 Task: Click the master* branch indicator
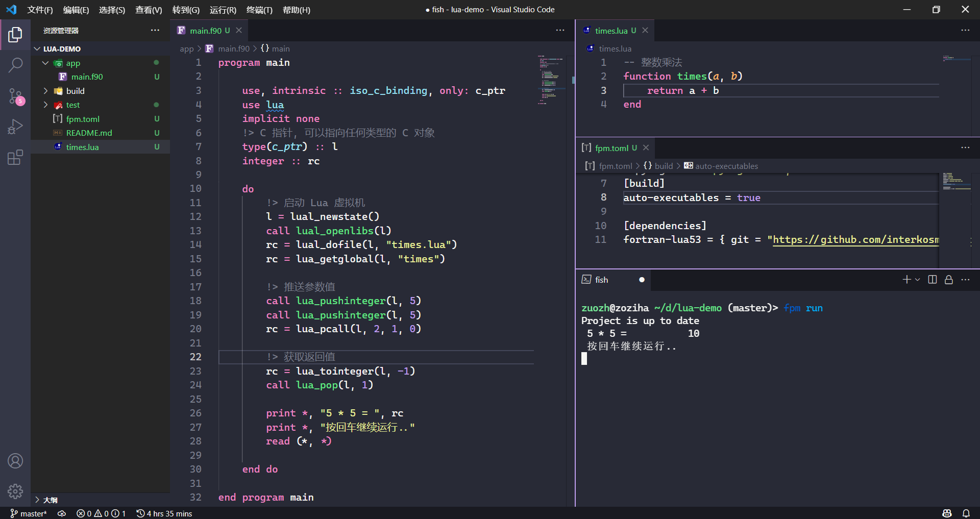(x=29, y=513)
